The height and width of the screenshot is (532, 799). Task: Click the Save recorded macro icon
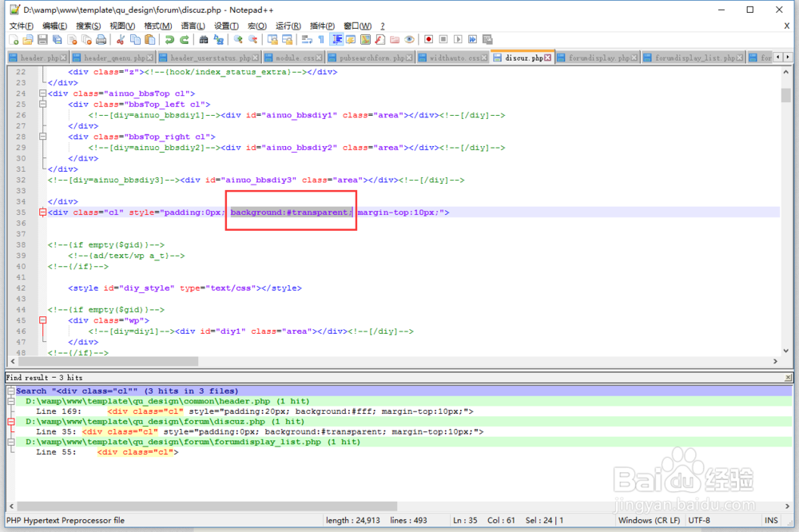tap(487, 40)
